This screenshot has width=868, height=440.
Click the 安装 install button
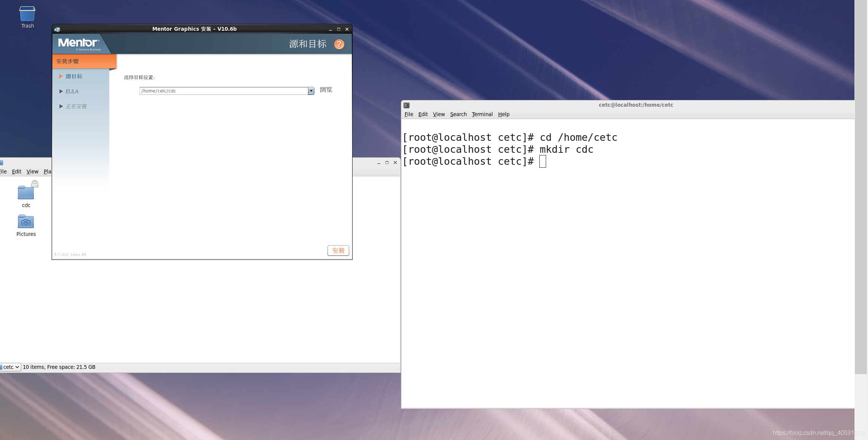pos(338,251)
